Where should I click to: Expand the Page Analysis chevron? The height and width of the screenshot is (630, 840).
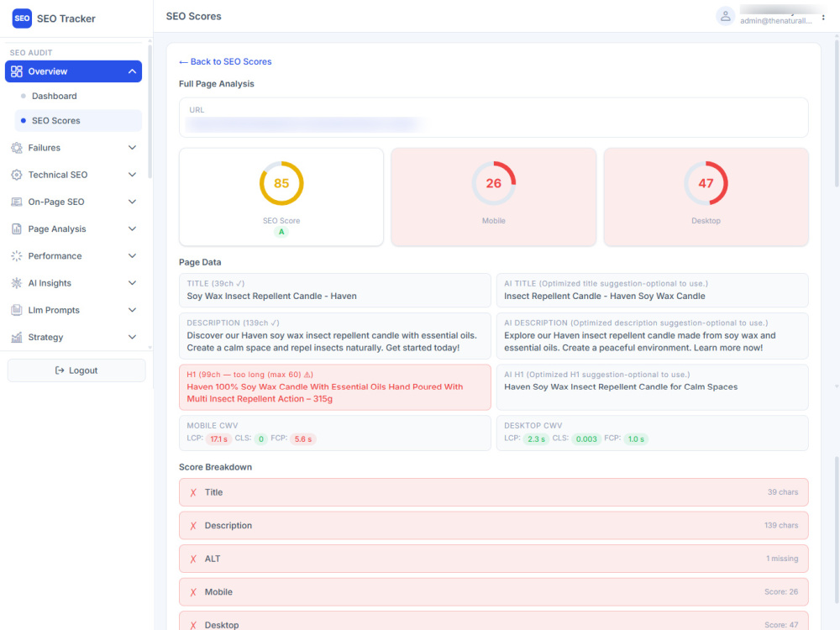click(x=132, y=228)
